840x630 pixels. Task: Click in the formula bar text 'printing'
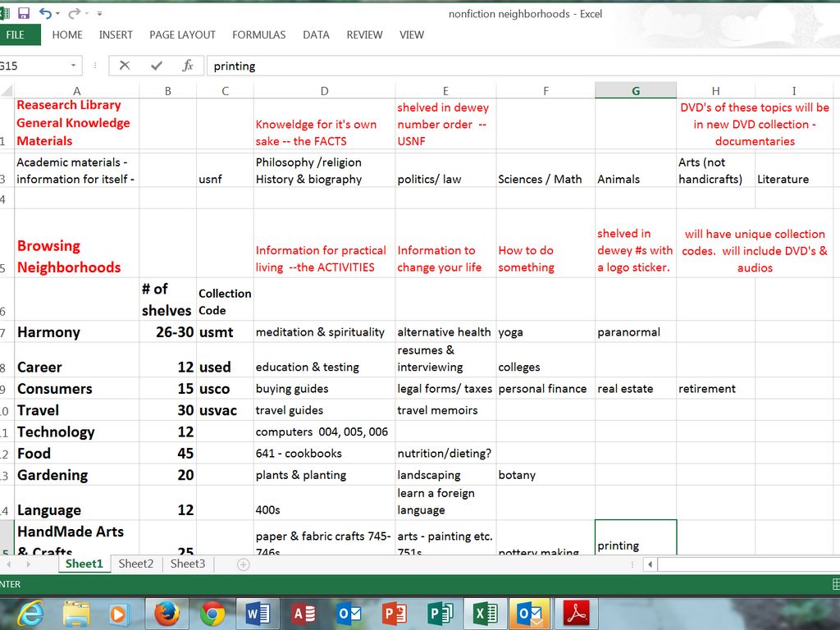click(235, 66)
